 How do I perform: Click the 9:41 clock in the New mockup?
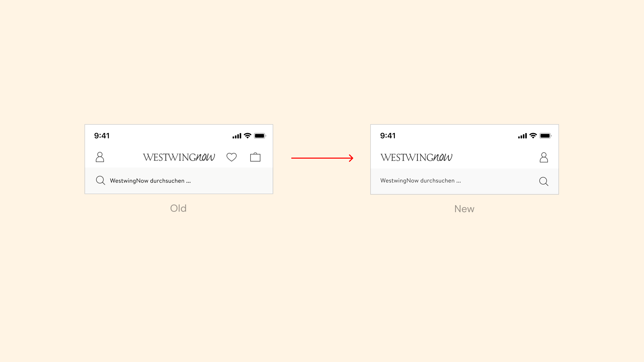pyautogui.click(x=388, y=136)
